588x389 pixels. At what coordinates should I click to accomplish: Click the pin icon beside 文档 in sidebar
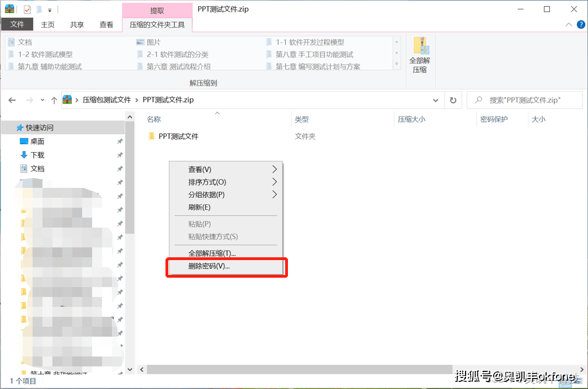pos(120,169)
